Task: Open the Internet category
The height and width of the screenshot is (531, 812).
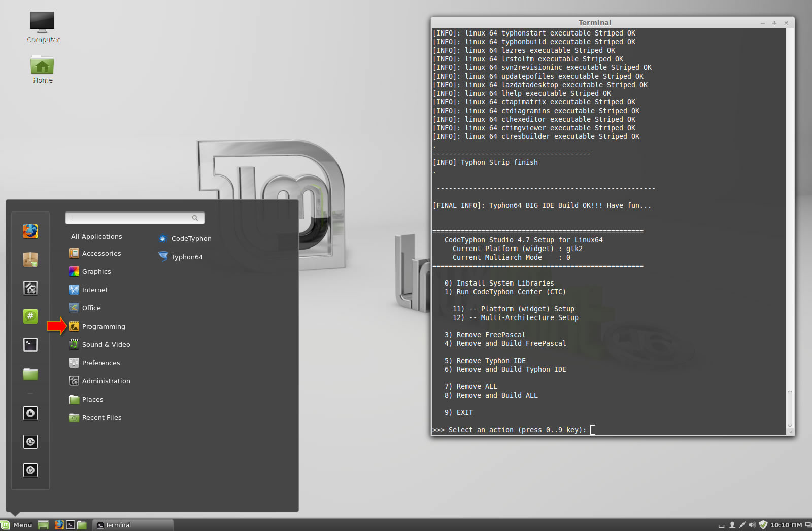Action: point(88,290)
